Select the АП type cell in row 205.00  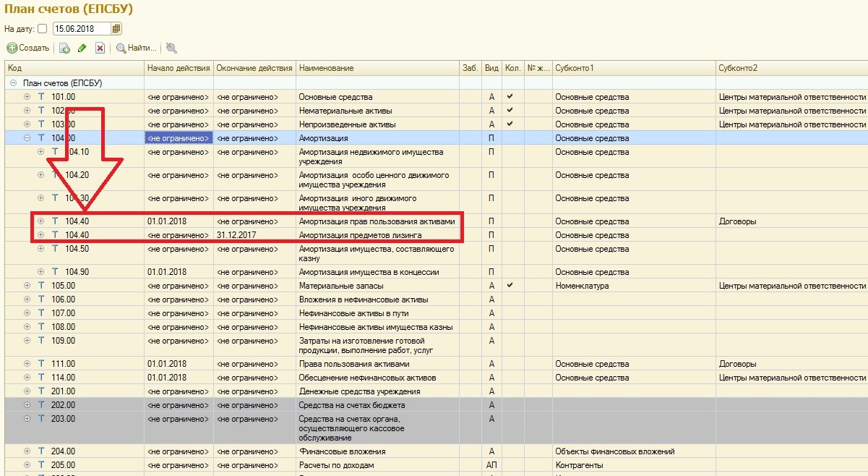pyautogui.click(x=491, y=465)
